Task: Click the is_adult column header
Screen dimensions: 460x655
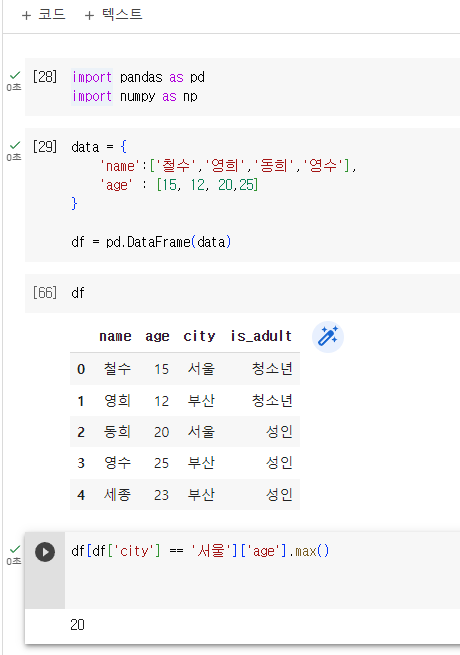Action: 261,336
